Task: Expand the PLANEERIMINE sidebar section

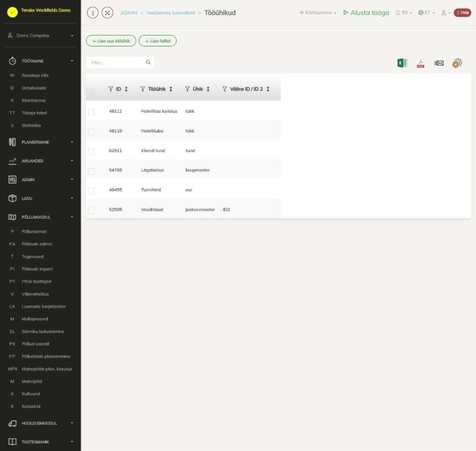Action: (x=40, y=142)
